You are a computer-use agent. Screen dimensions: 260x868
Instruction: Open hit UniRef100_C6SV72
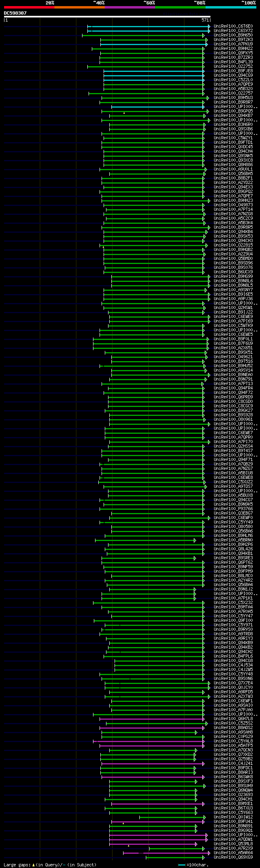click(x=233, y=31)
